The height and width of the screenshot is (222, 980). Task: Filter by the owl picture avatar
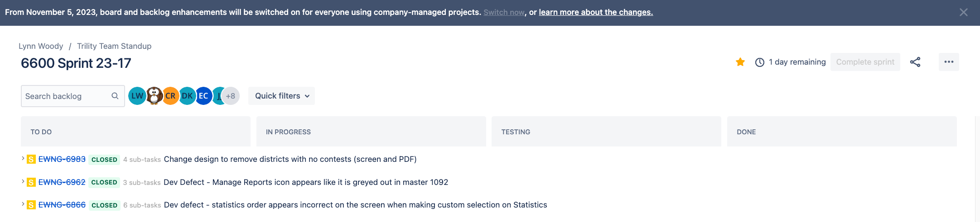coord(154,96)
